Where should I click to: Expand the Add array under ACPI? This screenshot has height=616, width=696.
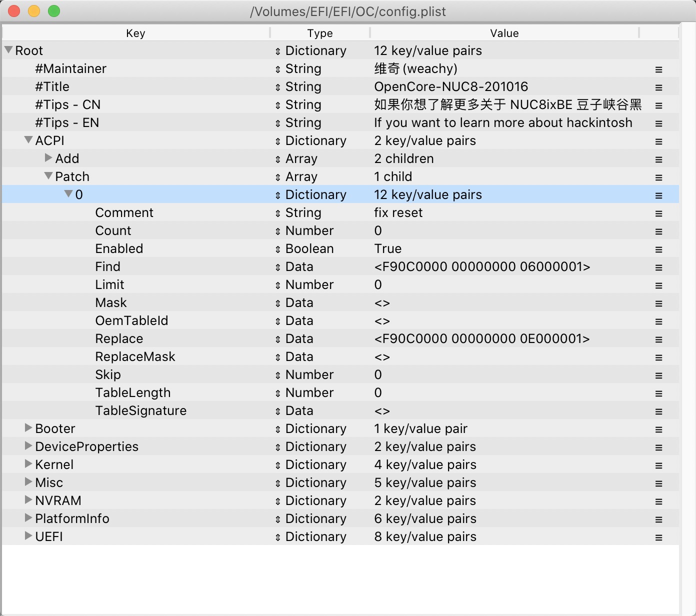[47, 158]
